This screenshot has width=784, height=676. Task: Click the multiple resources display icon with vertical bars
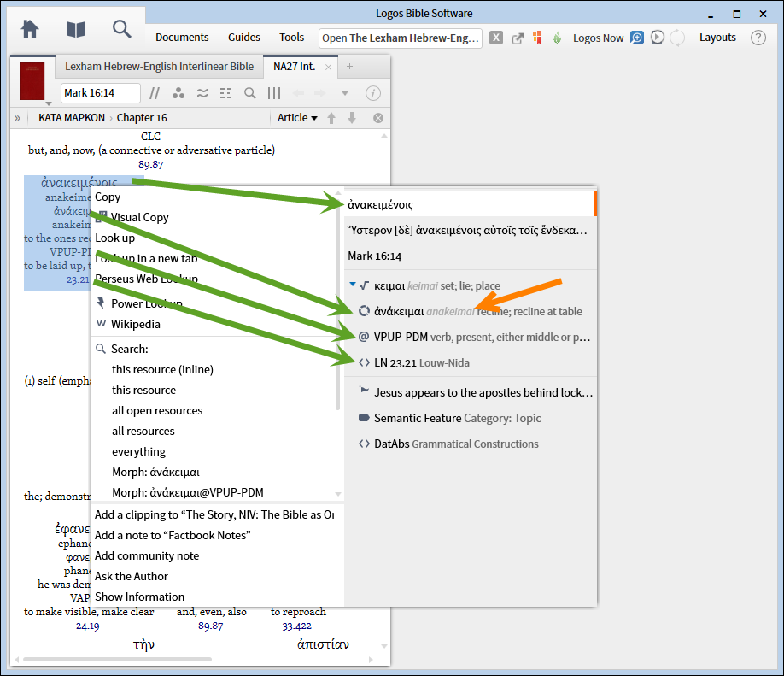[274, 93]
